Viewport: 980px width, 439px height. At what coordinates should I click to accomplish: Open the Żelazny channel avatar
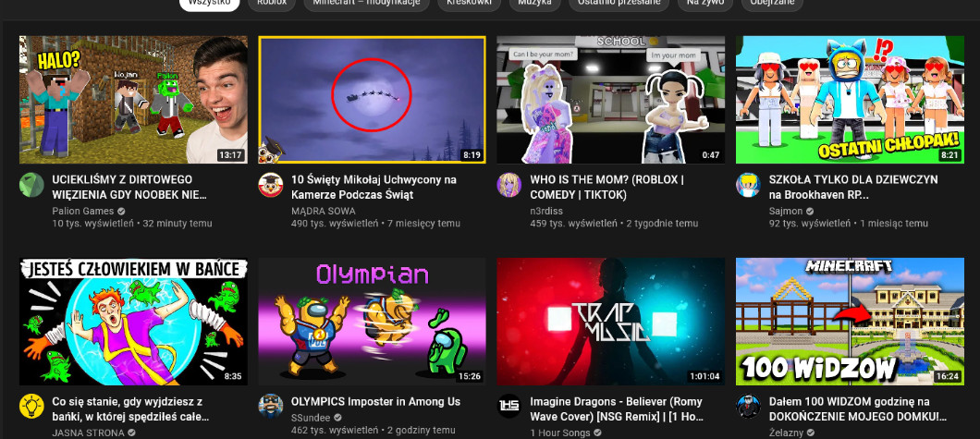tap(747, 405)
